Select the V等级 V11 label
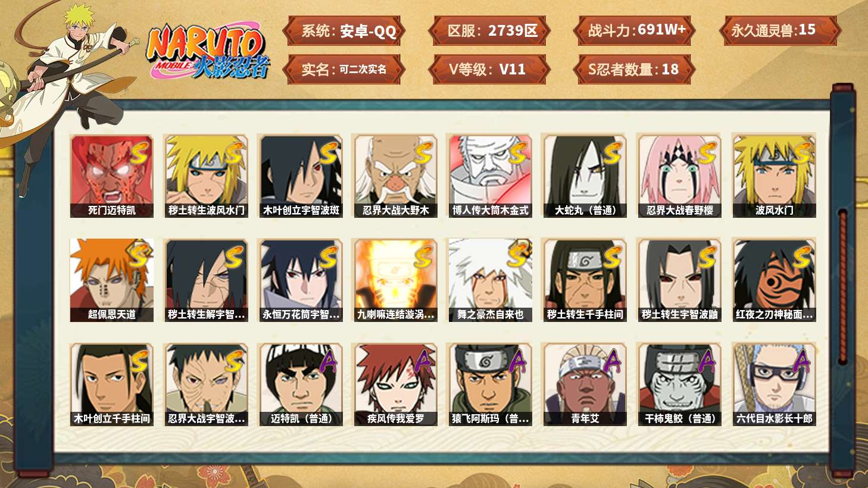The height and width of the screenshot is (488, 868). (x=488, y=69)
